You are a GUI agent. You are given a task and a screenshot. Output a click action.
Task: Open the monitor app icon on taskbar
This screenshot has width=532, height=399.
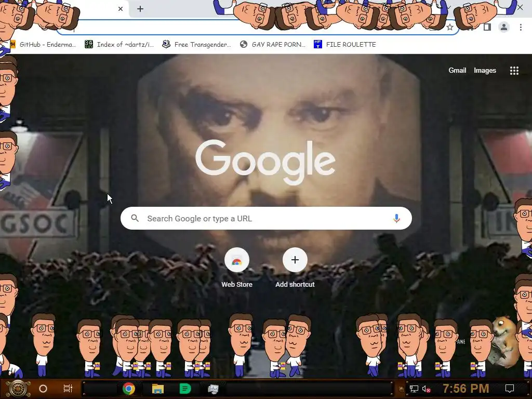click(x=213, y=389)
